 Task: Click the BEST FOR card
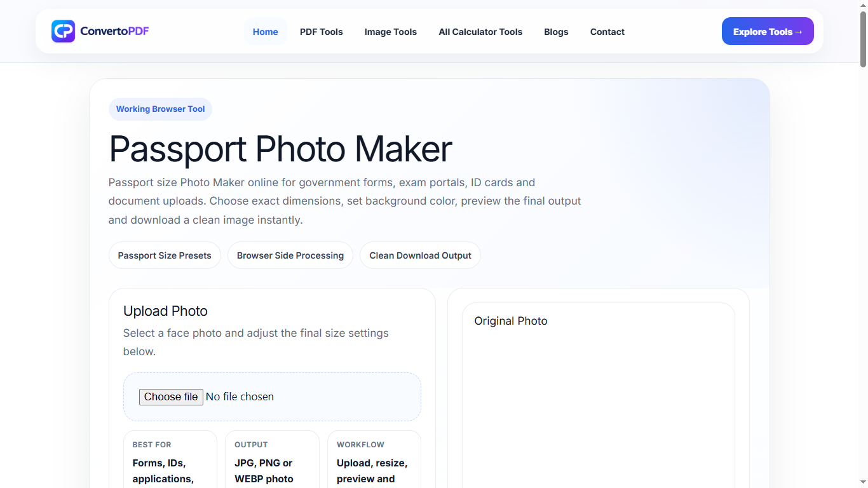click(x=170, y=459)
